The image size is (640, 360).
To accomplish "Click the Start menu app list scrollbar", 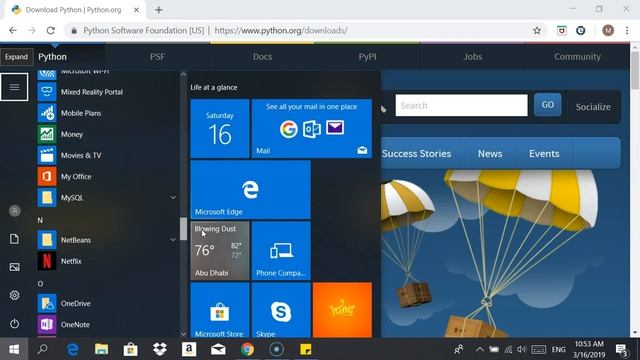I will [x=183, y=229].
